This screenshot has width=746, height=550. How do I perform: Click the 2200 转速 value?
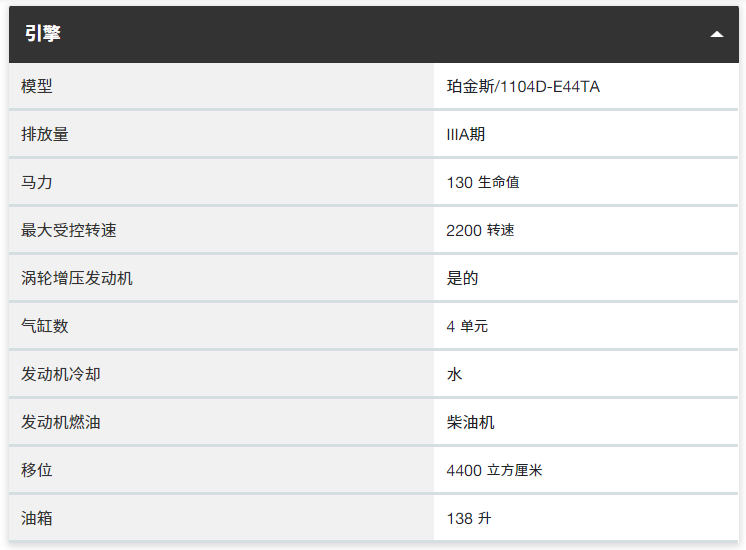[480, 231]
